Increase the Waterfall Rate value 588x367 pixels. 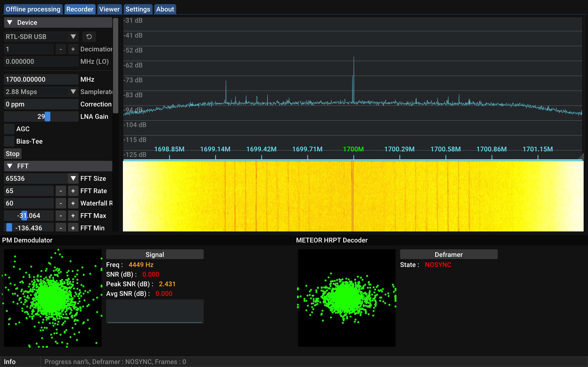pos(73,203)
